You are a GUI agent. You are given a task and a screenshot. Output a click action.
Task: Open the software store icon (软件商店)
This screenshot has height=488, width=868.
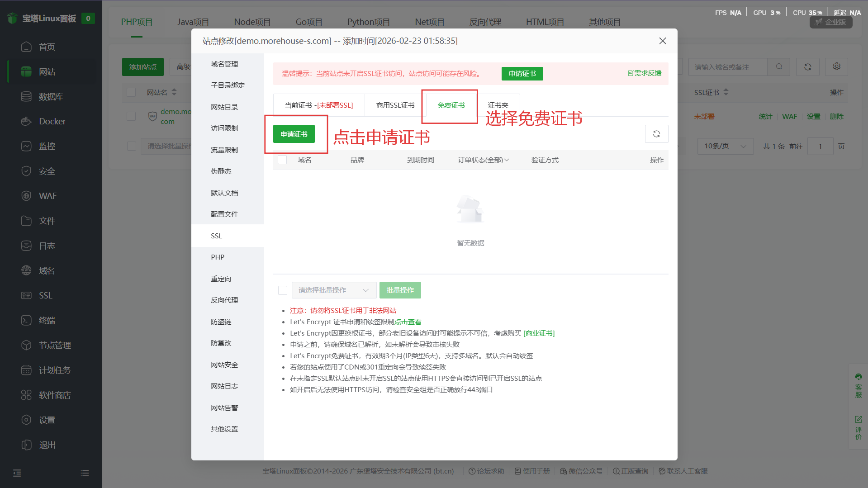click(26, 395)
